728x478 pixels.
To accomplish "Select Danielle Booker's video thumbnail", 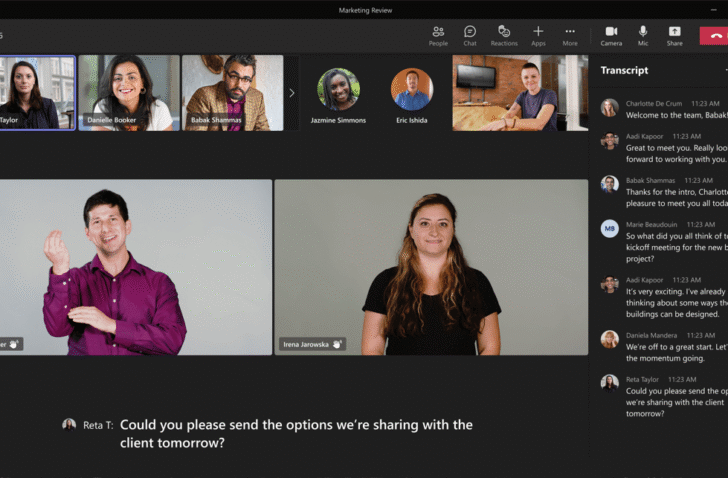I will 129,93.
